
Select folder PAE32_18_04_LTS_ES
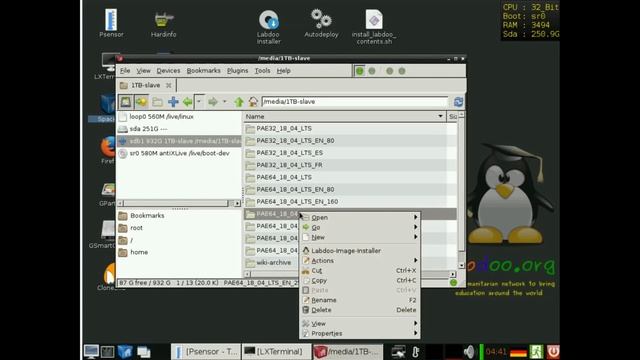(350, 153)
